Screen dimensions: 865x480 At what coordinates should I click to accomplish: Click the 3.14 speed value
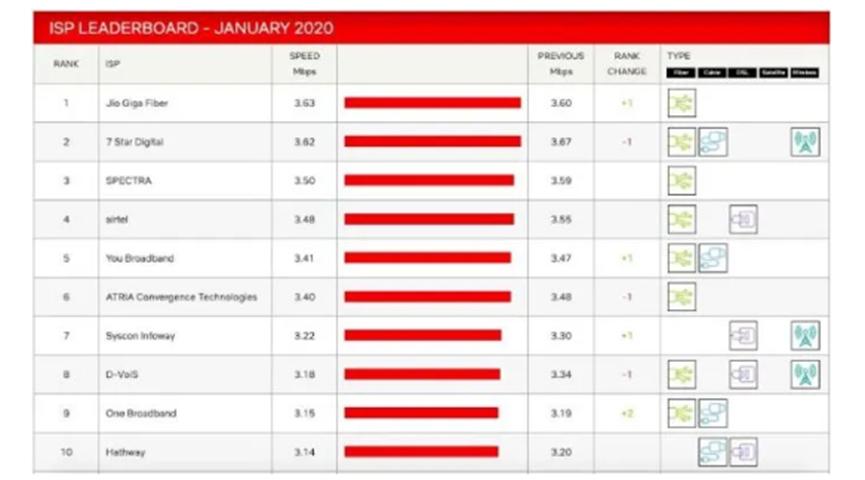[305, 452]
